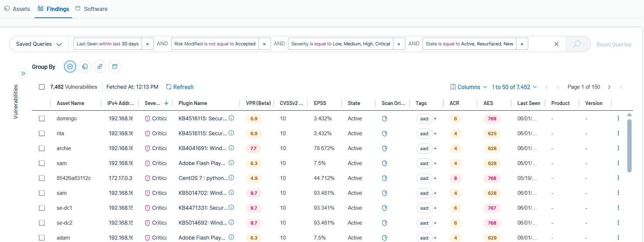Viewport: 644px width, 242px height.
Task: Click the table vertical scrollbar thumb
Action: click(629, 145)
